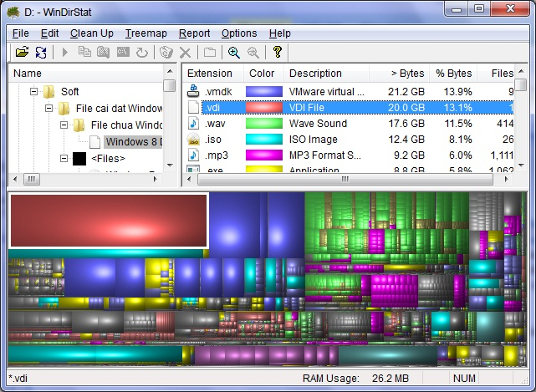Open the Clean Up menu

(92, 33)
